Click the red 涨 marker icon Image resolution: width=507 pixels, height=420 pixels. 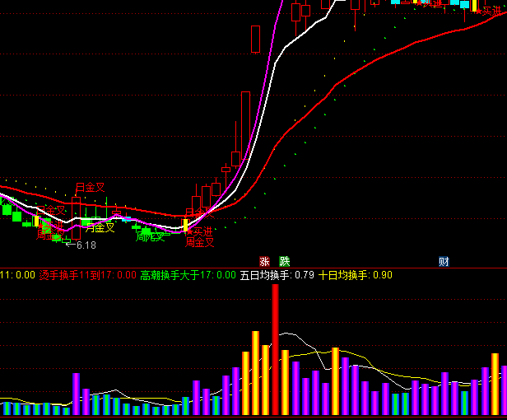click(265, 262)
